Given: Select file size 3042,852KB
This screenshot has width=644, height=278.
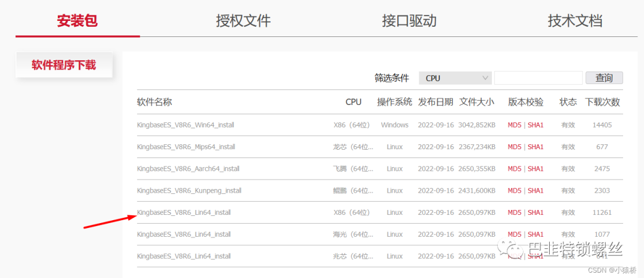Looking at the screenshot, I should pyautogui.click(x=477, y=125).
